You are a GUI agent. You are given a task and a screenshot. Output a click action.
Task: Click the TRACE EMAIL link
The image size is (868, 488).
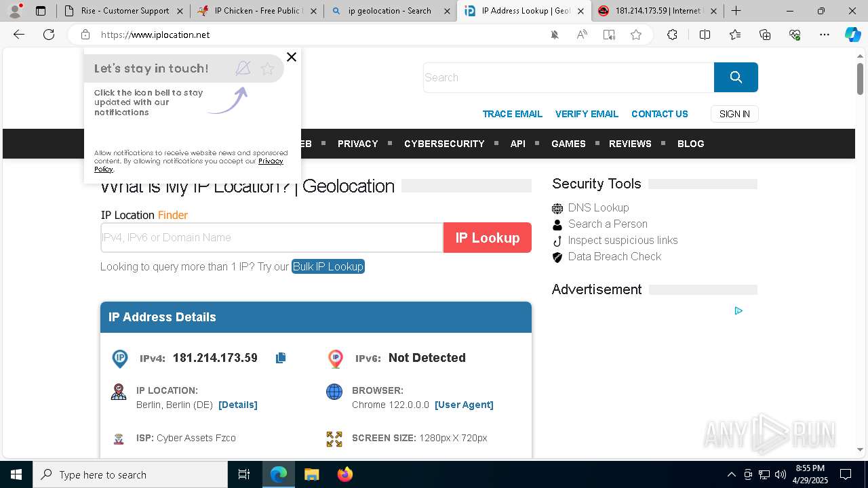coord(512,114)
